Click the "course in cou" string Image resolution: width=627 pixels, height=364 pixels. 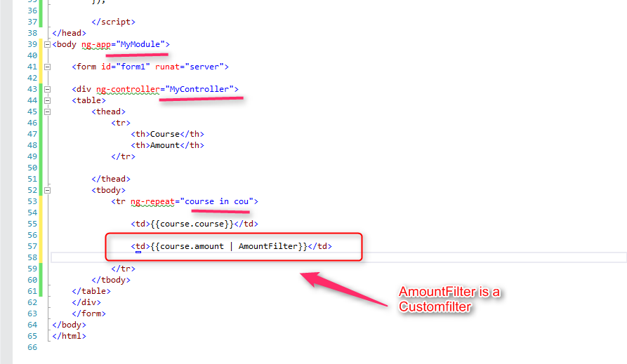[x=217, y=201]
